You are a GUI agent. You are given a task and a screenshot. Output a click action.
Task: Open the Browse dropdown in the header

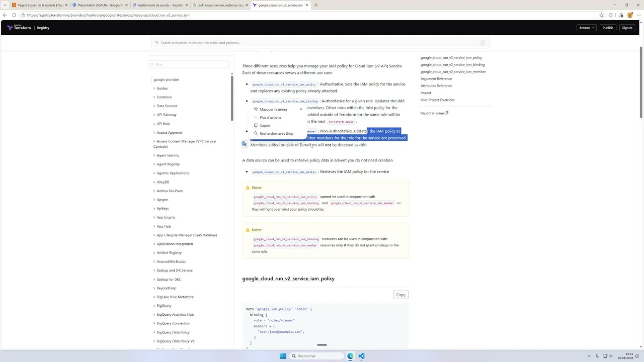[587, 28]
